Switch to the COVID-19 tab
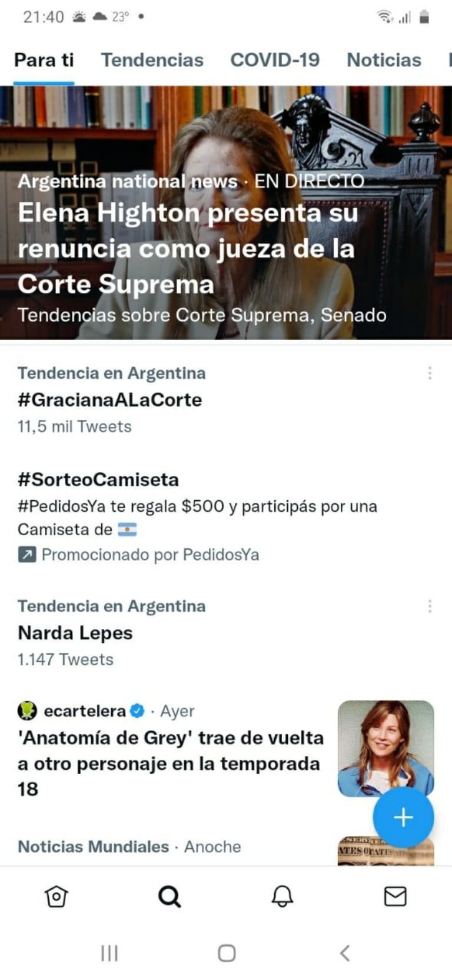 275,60
